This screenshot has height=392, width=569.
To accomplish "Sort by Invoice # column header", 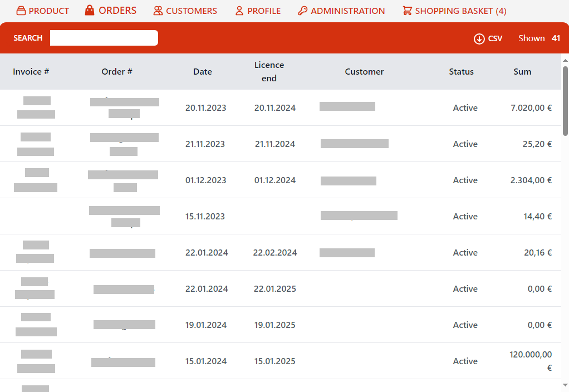I will pyautogui.click(x=31, y=71).
